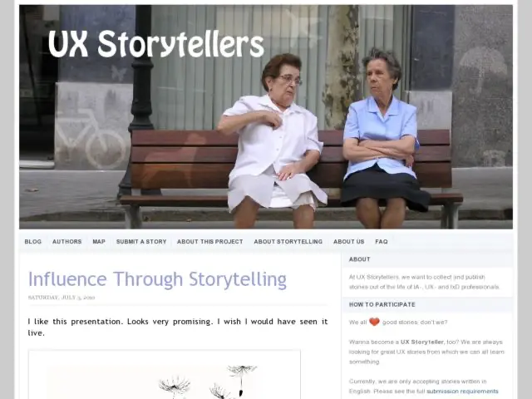Select SUBMIT A STORY in navigation

(141, 242)
